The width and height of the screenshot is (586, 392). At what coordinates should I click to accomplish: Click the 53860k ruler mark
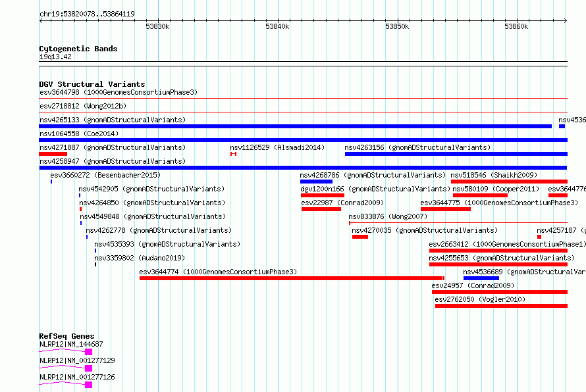[516, 26]
